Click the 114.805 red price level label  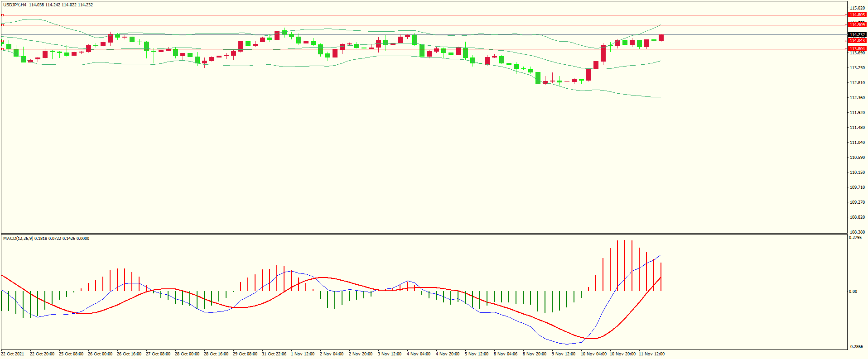[857, 15]
